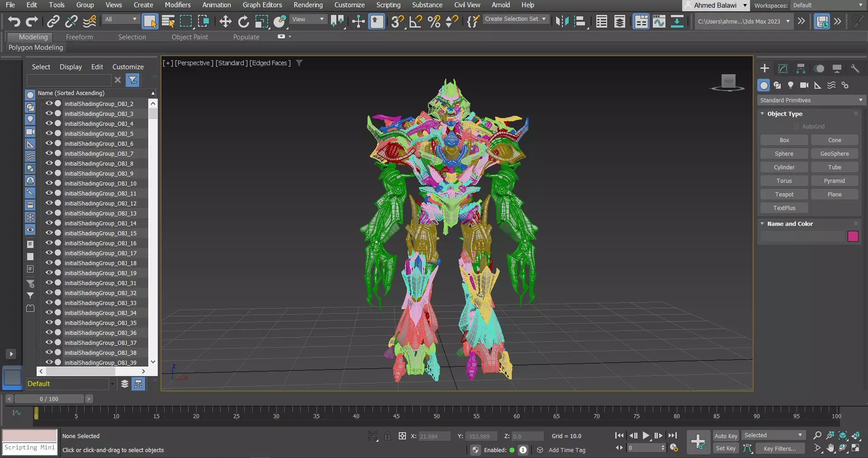Switch to the Object Paint ribbon tab

coord(190,37)
